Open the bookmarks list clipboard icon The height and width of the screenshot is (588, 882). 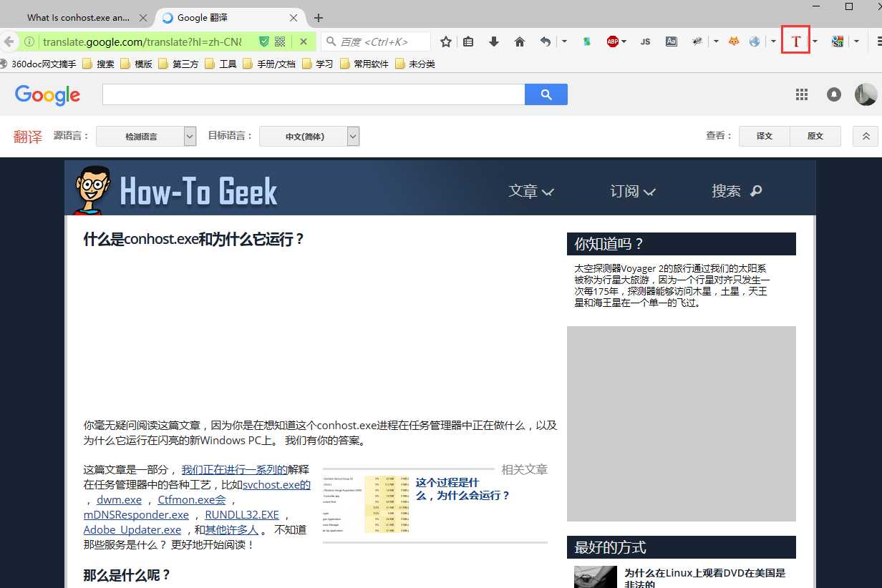468,41
